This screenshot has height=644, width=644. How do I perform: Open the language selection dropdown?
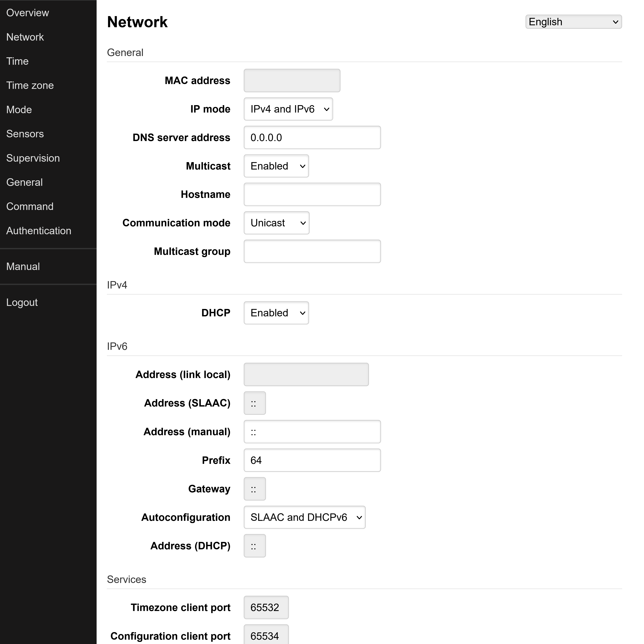(573, 22)
